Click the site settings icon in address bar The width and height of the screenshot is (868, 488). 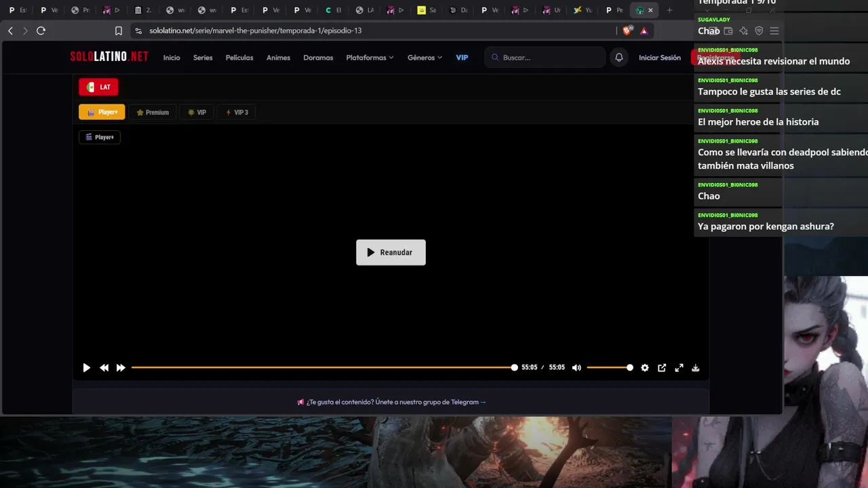[138, 30]
